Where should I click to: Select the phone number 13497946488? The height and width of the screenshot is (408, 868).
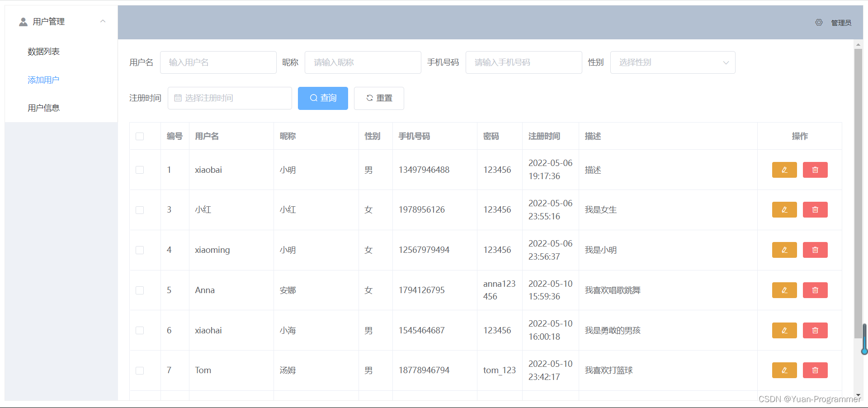pos(424,170)
